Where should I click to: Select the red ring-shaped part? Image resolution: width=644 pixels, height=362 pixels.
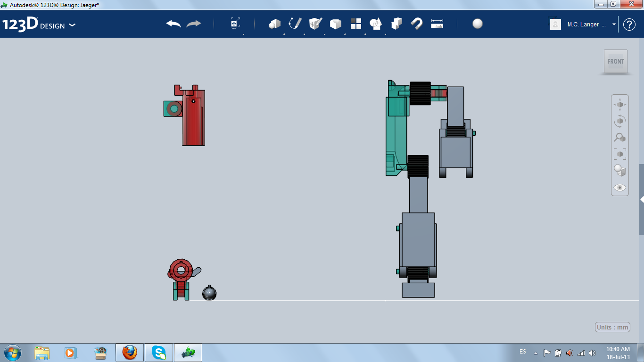point(181,271)
